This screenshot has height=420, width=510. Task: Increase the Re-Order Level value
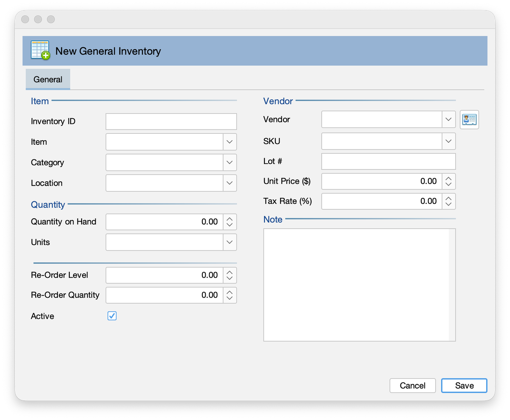[x=229, y=272]
